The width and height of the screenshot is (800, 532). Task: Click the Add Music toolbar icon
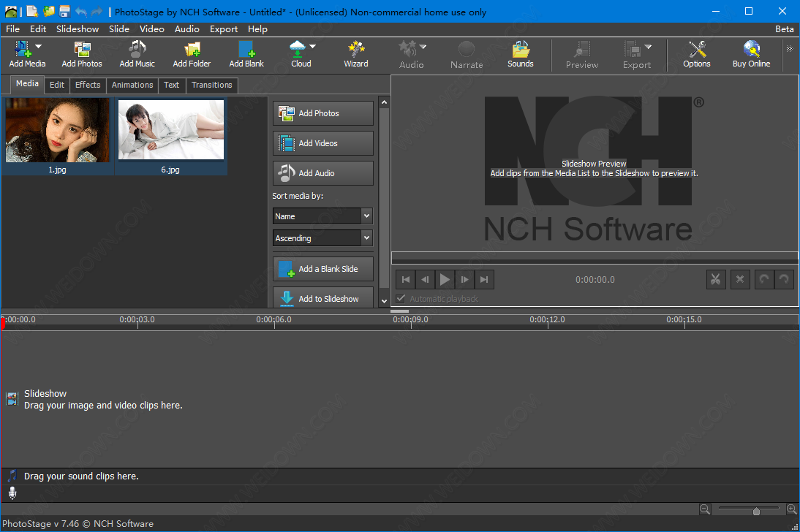click(x=137, y=49)
